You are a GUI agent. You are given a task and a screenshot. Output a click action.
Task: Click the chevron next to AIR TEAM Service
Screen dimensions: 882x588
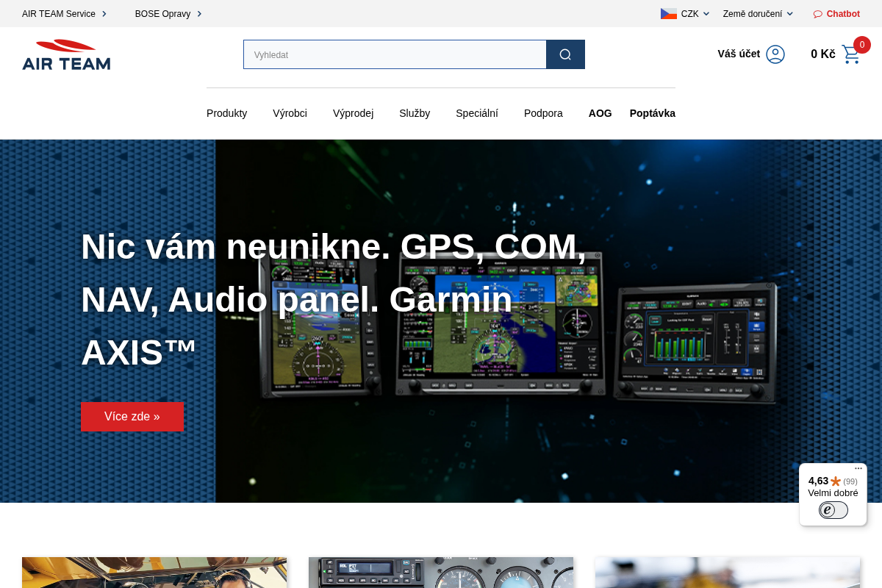point(104,14)
